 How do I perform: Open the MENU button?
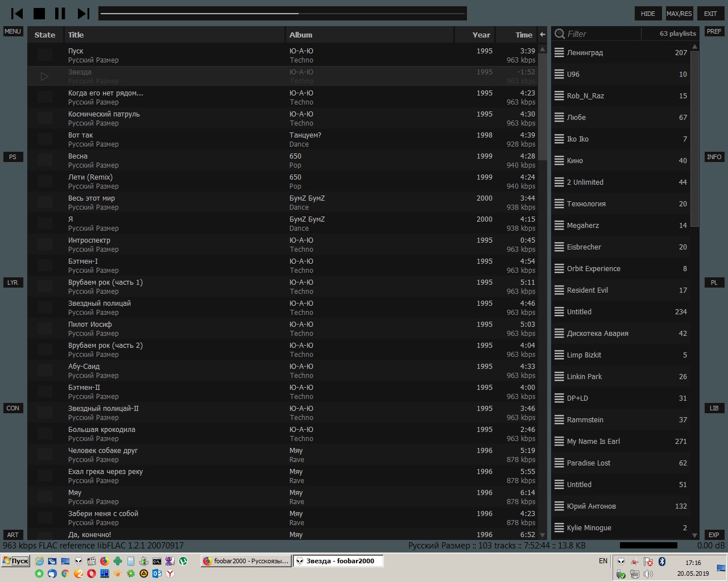coord(13,31)
